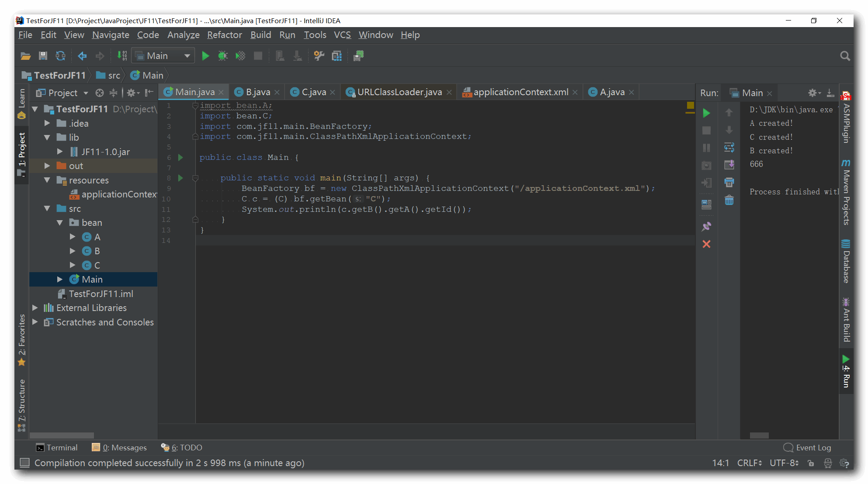
Task: Close Run session red X icon
Action: (x=706, y=244)
